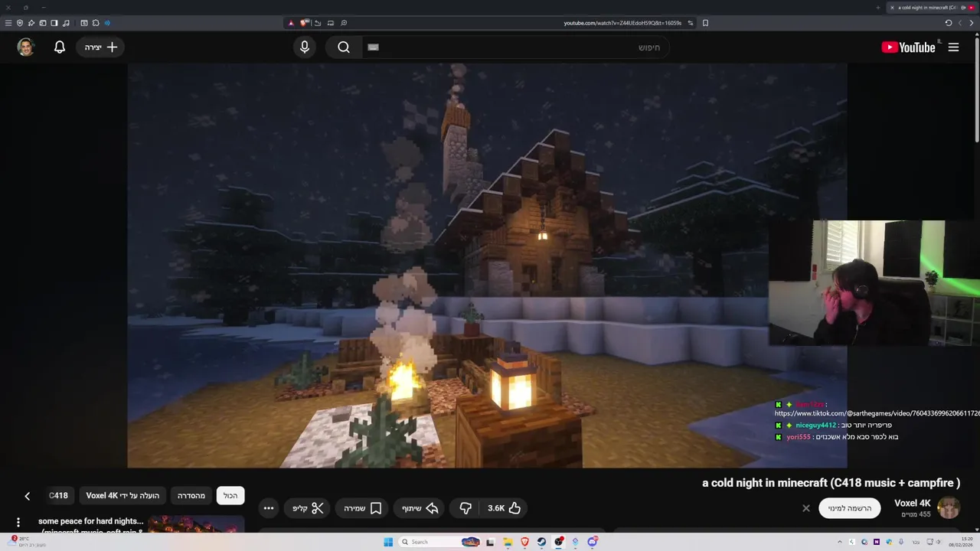Click the triangle rewards icon in address bar
This screenshot has height=551, width=980.
pyautogui.click(x=291, y=23)
